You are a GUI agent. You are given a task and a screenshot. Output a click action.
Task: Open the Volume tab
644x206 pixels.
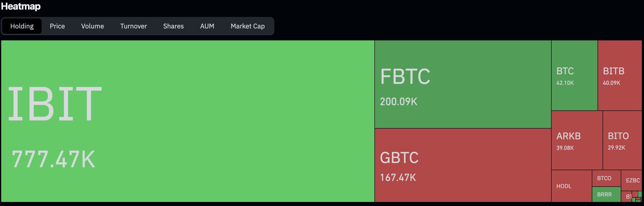coord(92,26)
